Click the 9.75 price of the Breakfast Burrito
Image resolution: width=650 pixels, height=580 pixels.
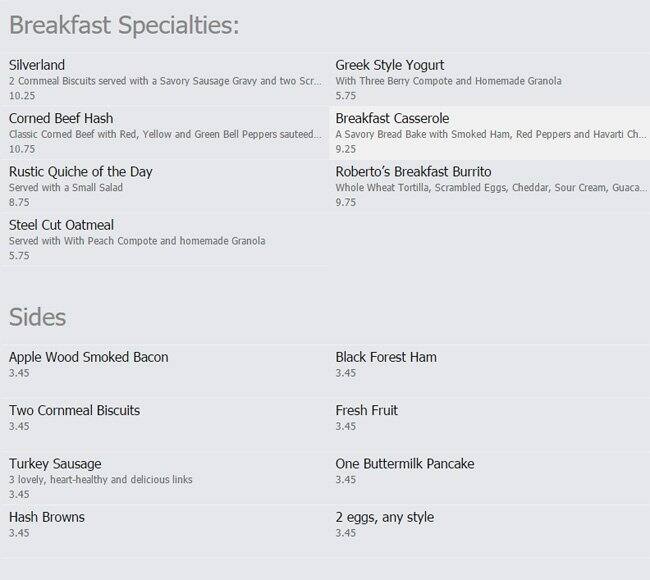(x=346, y=202)
